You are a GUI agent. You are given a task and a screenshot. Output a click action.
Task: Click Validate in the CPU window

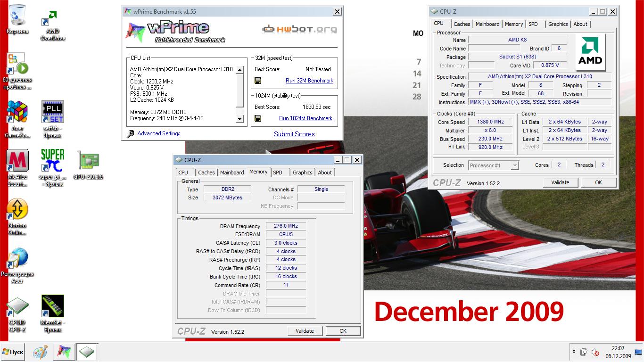coord(560,182)
